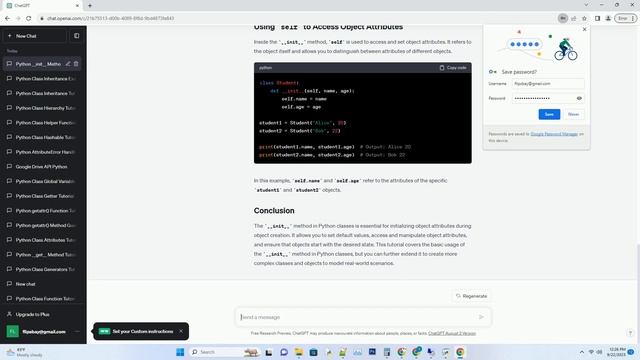This screenshot has height=360, width=640.
Task: Rename the selected Python __init__ chat
Action: pos(68,64)
